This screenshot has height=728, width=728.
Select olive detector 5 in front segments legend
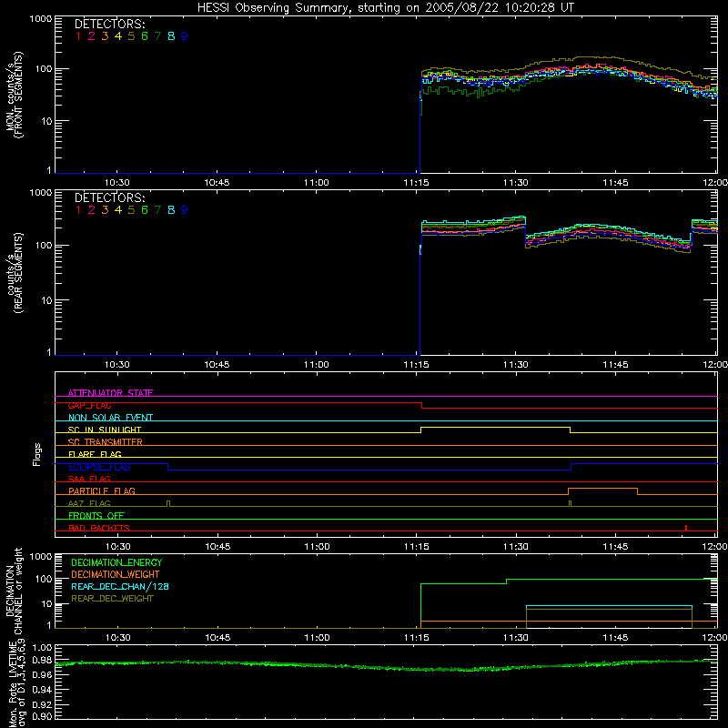point(131,36)
